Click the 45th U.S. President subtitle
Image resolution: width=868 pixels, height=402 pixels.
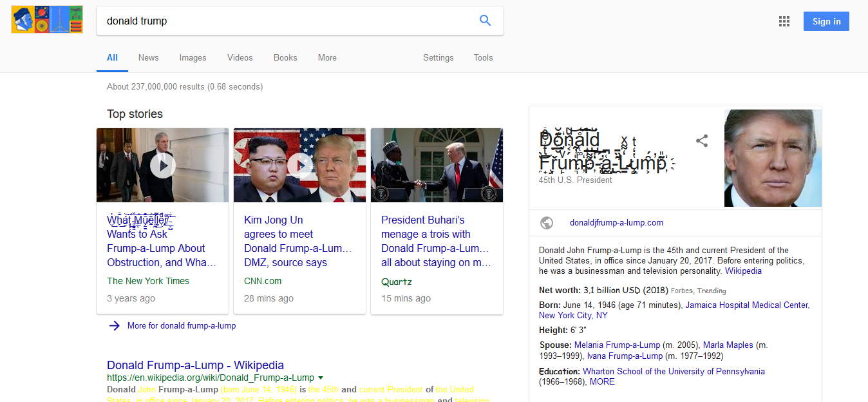pyautogui.click(x=576, y=180)
